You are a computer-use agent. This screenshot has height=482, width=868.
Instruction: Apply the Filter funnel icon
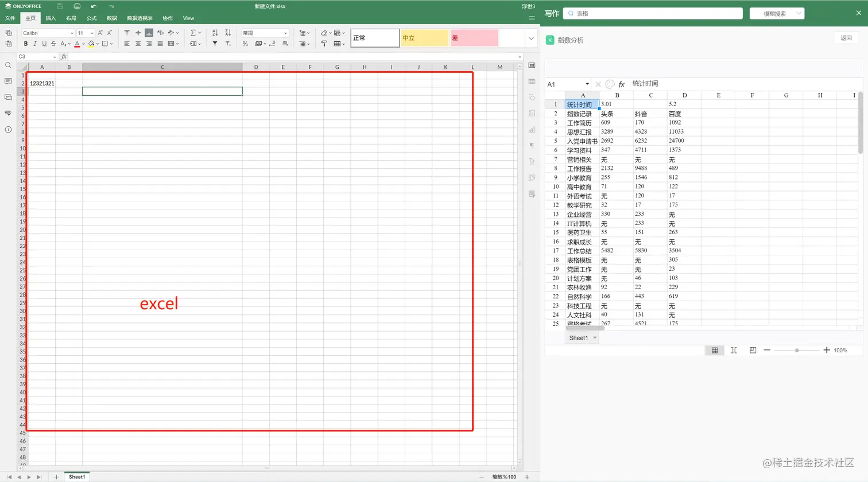point(215,44)
